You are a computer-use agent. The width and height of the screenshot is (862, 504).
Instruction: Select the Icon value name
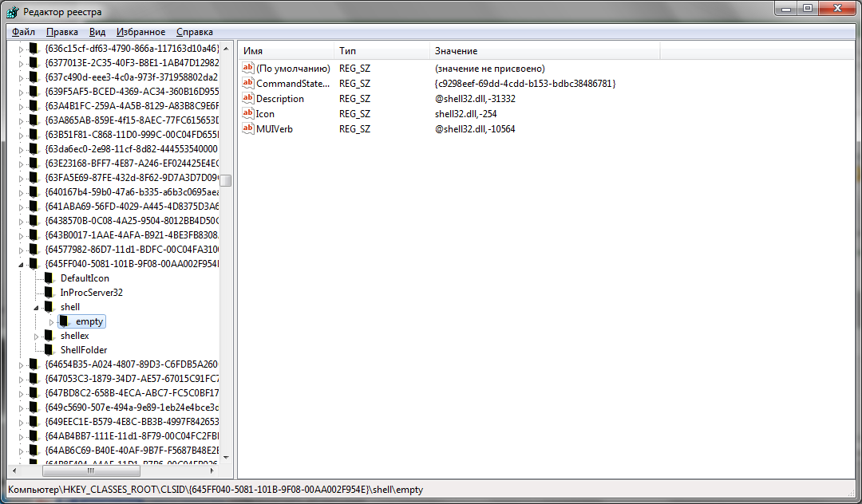click(265, 114)
